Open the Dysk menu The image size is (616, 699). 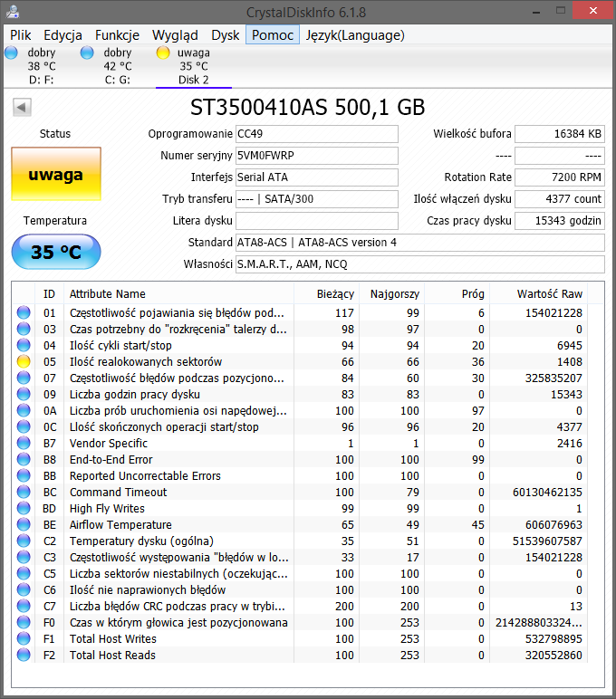coord(226,34)
